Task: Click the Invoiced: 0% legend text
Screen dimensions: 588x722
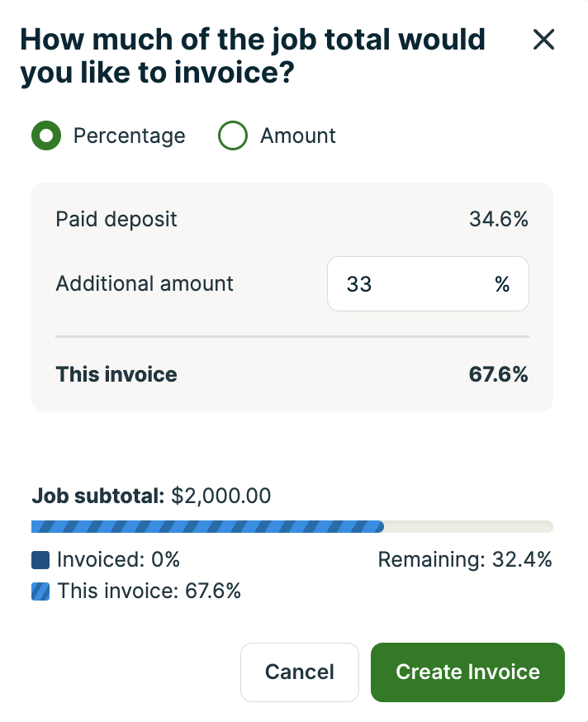Action: pyautogui.click(x=118, y=560)
